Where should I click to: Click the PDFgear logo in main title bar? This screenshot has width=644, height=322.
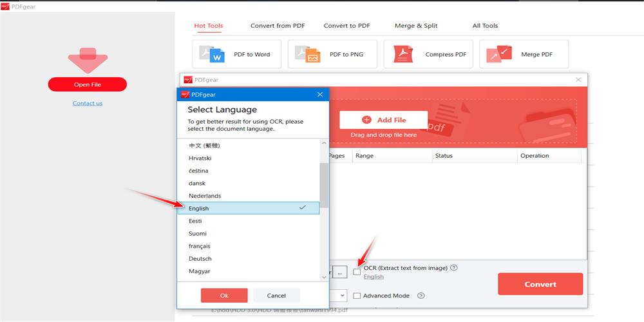5,6
